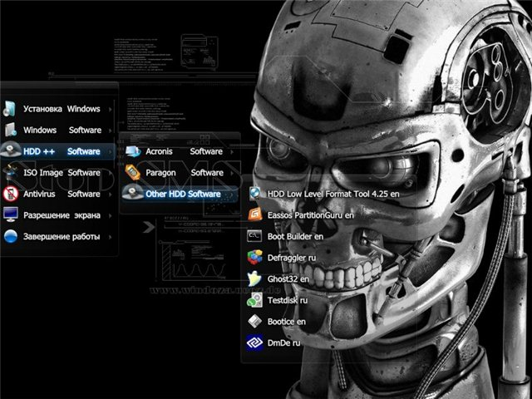The height and width of the screenshot is (399, 532).
Task: Click the DmDe blue icon
Action: coord(255,342)
